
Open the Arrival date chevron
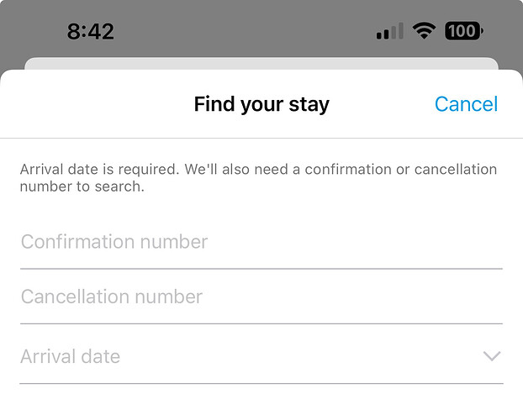pyautogui.click(x=492, y=356)
